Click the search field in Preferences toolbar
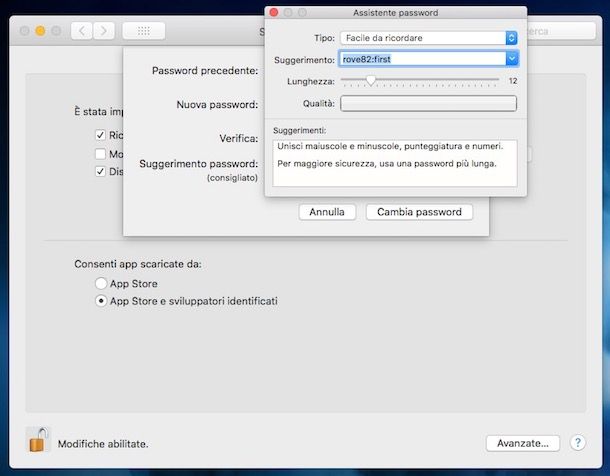 (x=561, y=31)
